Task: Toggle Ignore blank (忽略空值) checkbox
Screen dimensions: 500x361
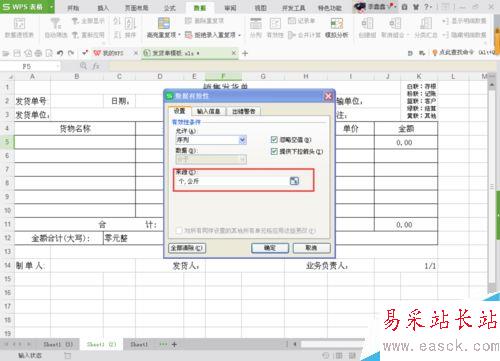Action: [274, 140]
